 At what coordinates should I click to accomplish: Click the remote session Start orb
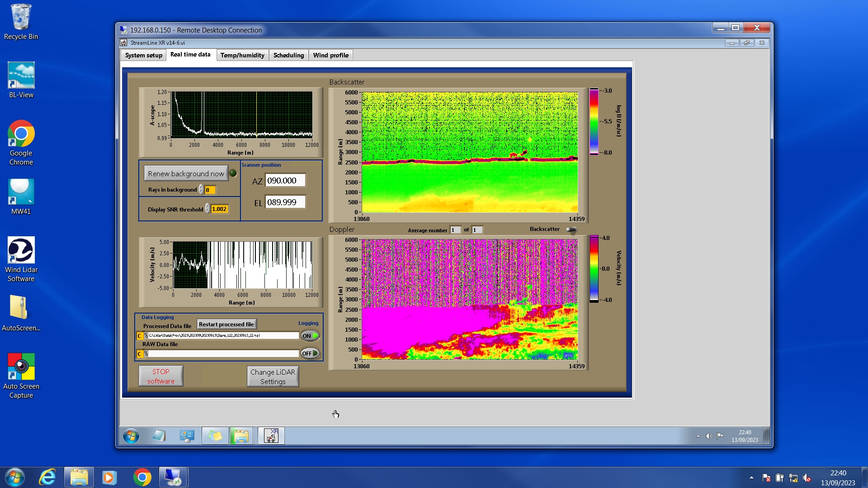tap(131, 436)
